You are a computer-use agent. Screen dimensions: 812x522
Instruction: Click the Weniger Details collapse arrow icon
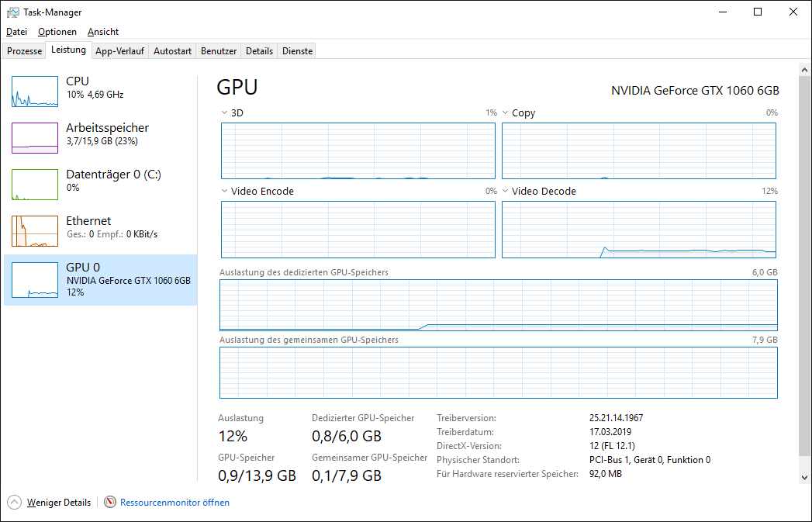point(14,503)
